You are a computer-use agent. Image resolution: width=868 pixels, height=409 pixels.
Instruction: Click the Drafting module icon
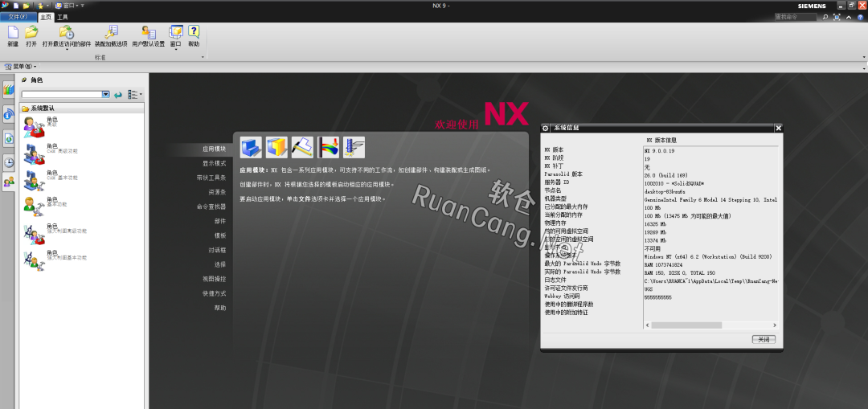[302, 147]
